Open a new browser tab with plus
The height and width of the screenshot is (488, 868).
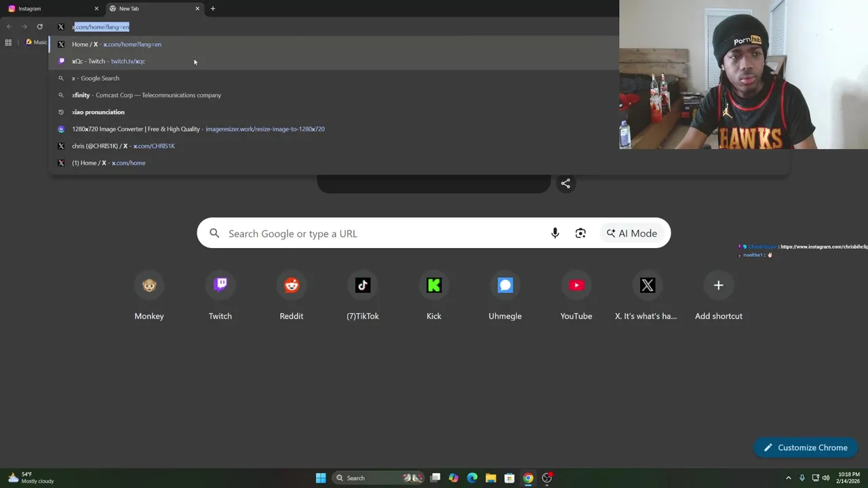pos(213,9)
